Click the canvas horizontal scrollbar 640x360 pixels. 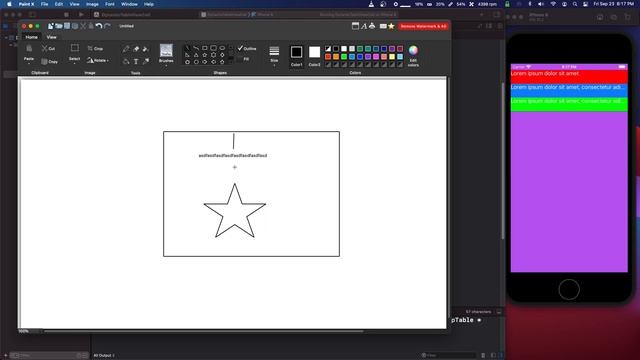point(203,331)
